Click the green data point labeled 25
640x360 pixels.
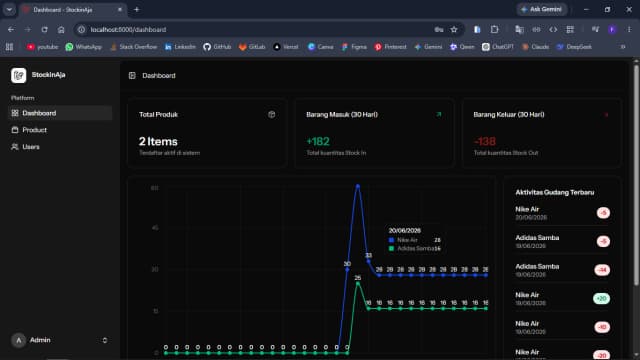click(x=358, y=284)
